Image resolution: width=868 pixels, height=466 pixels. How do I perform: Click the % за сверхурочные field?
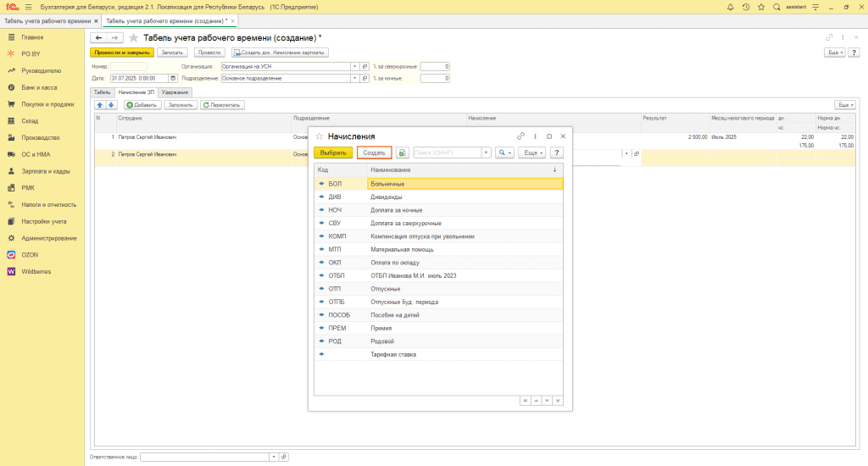[435, 66]
